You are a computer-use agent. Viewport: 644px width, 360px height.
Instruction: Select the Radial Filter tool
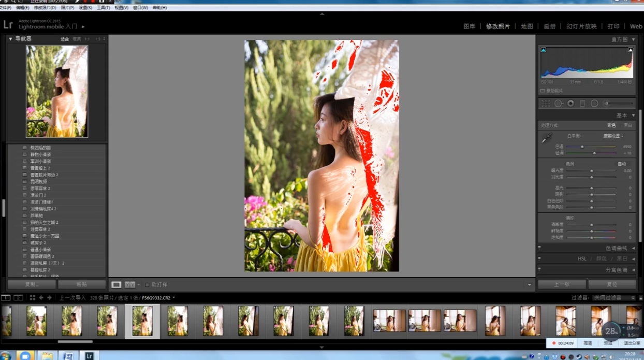[594, 104]
